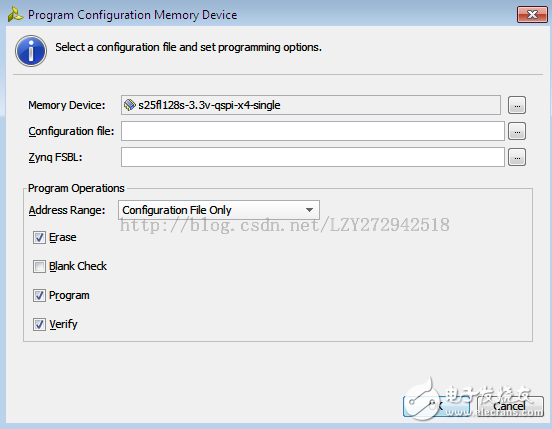The height and width of the screenshot is (429, 552).
Task: Click the Memory Device name field
Action: click(x=311, y=105)
